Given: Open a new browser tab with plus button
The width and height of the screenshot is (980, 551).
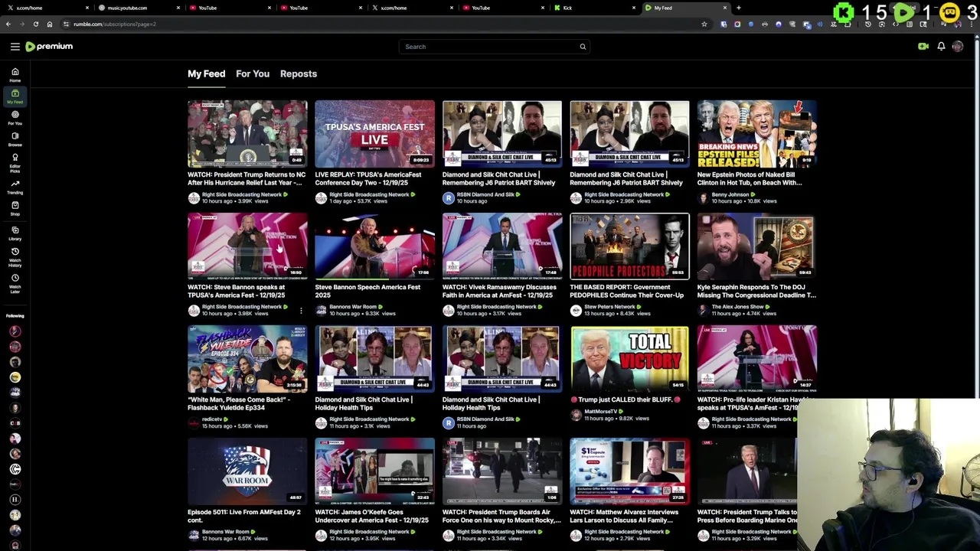Looking at the screenshot, I should click(738, 8).
